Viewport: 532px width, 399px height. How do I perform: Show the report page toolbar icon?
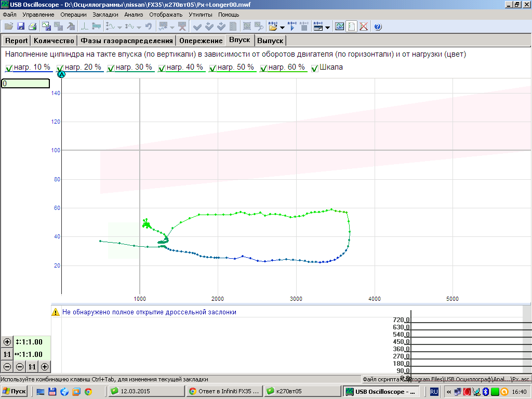coord(352,26)
